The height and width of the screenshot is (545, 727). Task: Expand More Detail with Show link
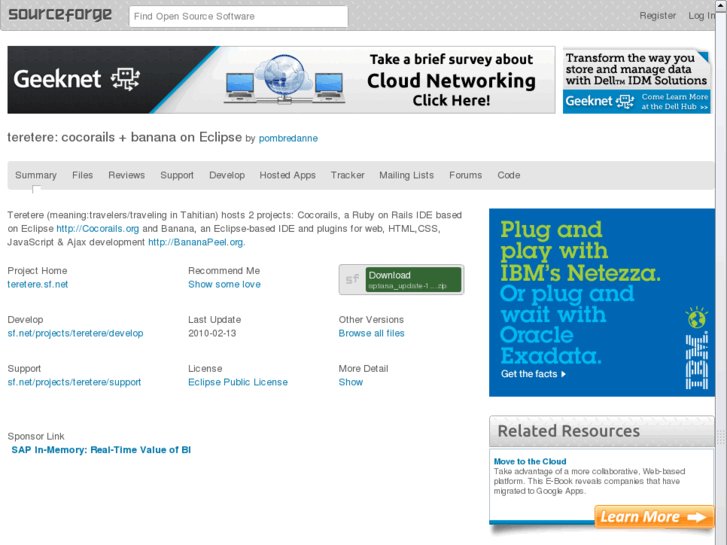pyautogui.click(x=351, y=382)
